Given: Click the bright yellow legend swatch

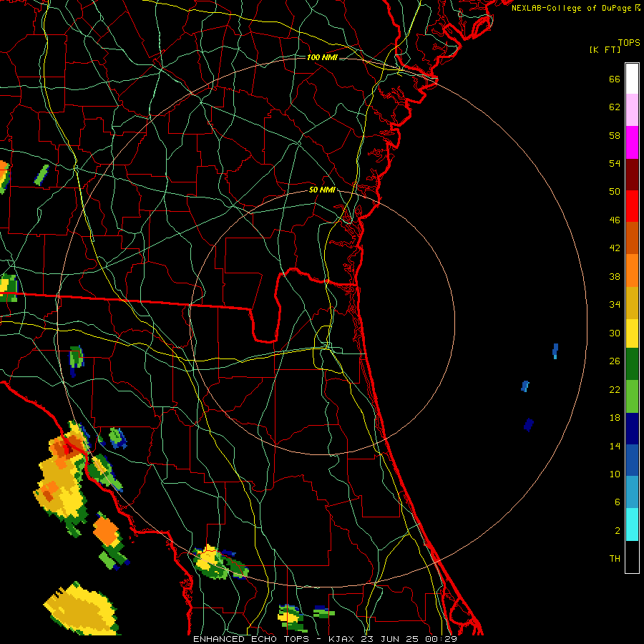Looking at the screenshot, I should coord(632,333).
